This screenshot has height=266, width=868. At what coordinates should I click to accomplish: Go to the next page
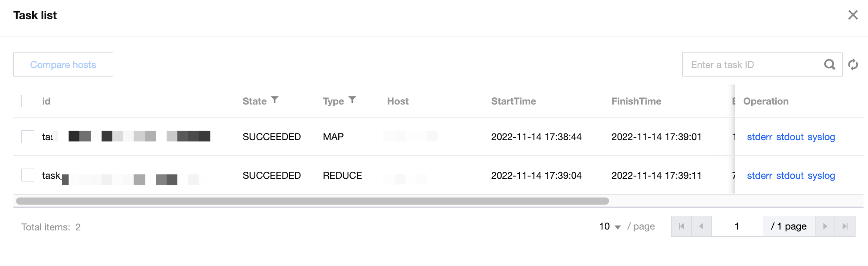pyautogui.click(x=825, y=226)
